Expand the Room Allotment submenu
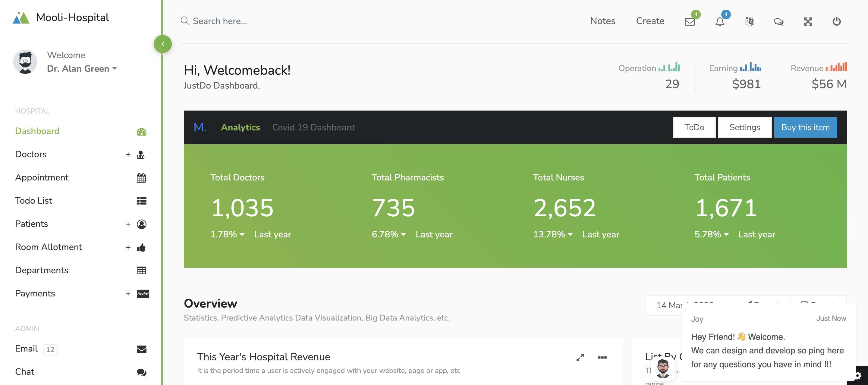This screenshot has height=385, width=868. click(x=128, y=248)
